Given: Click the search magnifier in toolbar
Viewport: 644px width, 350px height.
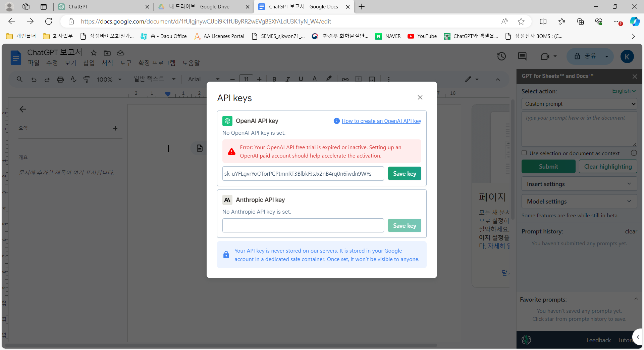Looking at the screenshot, I should (19, 79).
